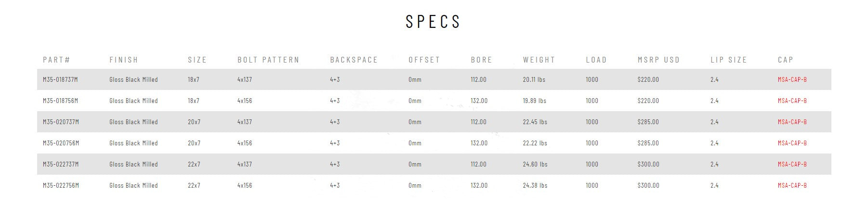Click MSA-CAP-B link for M35-022737M
The image size is (868, 218).
pos(792,164)
